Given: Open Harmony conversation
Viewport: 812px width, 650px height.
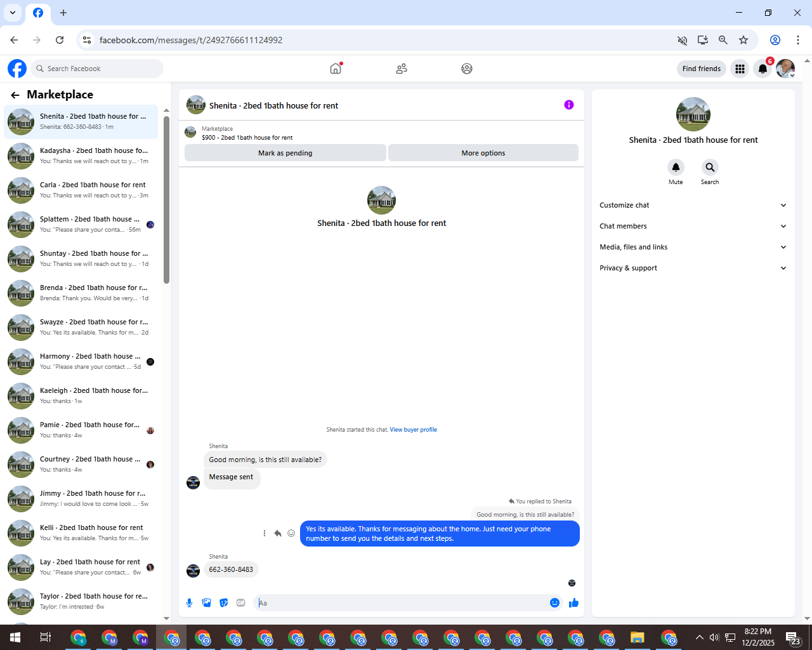Looking at the screenshot, I should (x=81, y=362).
